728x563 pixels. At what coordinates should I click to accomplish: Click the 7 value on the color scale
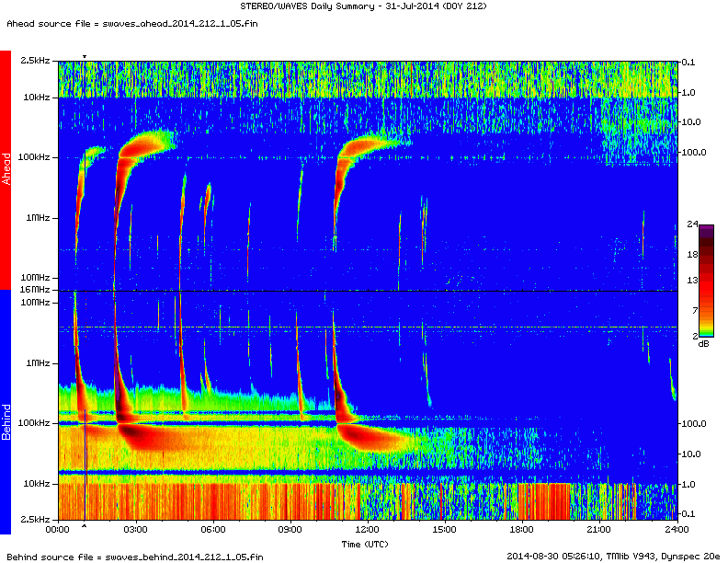(x=695, y=310)
